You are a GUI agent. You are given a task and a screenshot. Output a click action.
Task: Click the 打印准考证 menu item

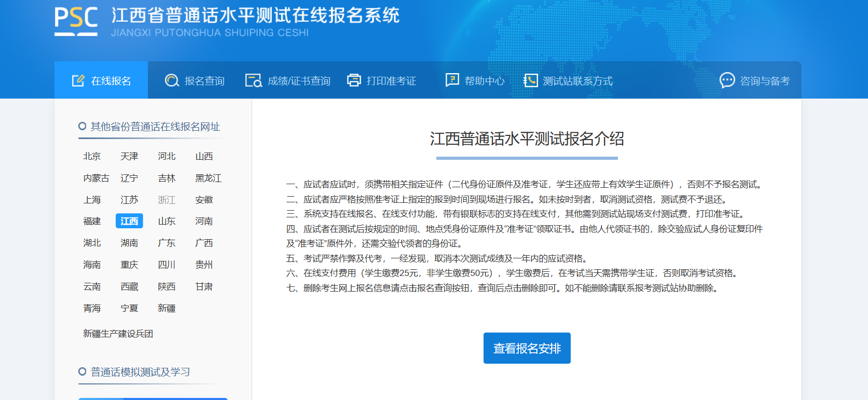pos(391,81)
